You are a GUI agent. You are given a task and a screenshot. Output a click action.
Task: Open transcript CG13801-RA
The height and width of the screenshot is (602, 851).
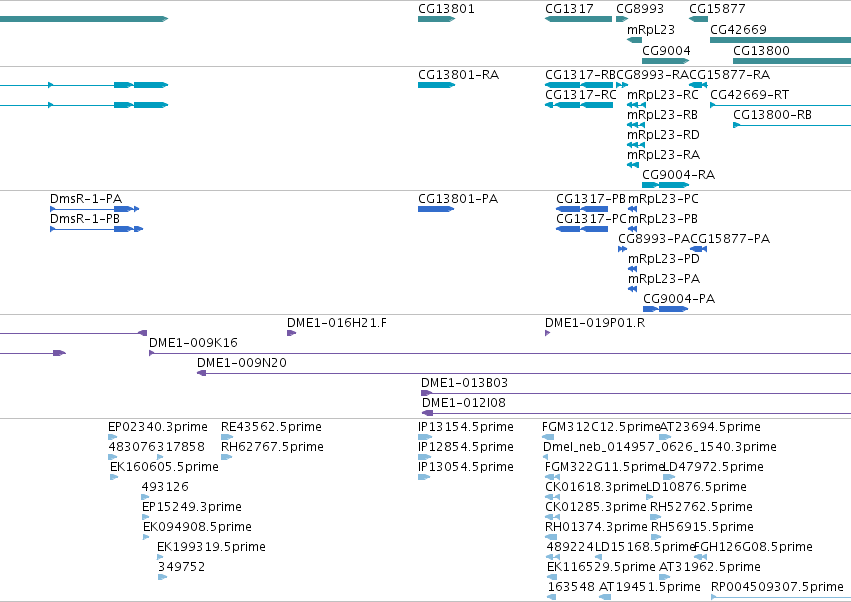[x=459, y=74]
